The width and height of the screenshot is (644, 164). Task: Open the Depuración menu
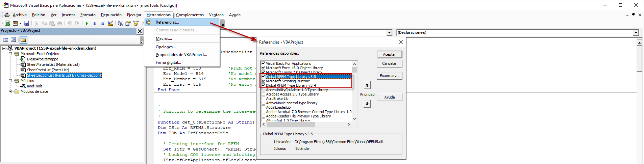(111, 15)
